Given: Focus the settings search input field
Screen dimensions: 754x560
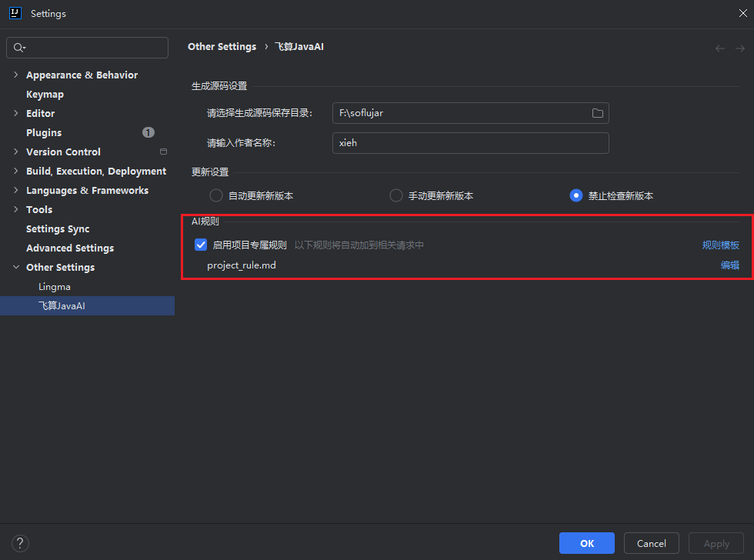Looking at the screenshot, I should point(87,48).
